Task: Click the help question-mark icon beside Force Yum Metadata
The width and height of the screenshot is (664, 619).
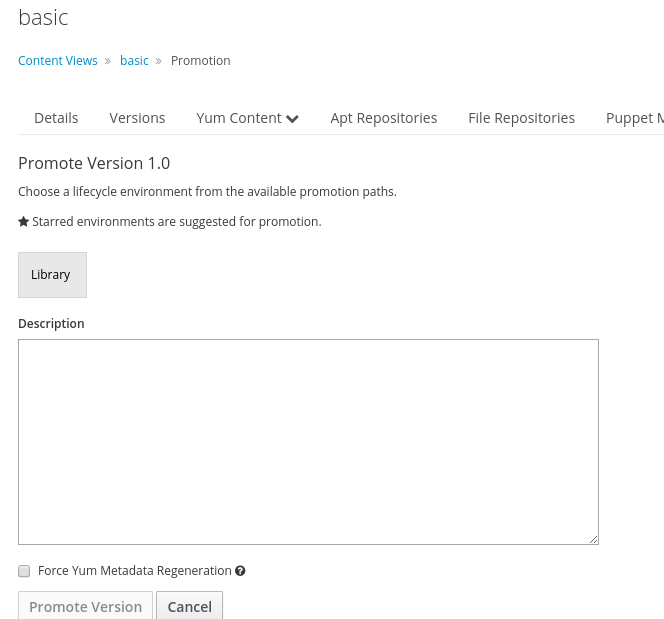Action: pos(240,571)
